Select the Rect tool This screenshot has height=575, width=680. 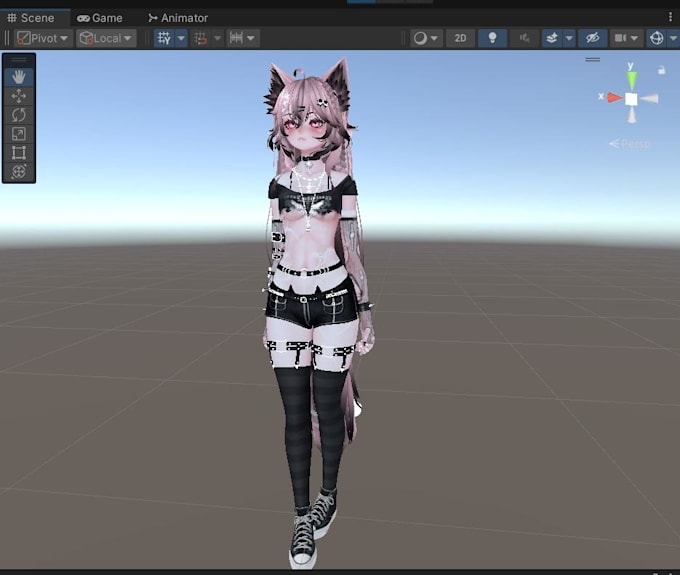coord(19,153)
